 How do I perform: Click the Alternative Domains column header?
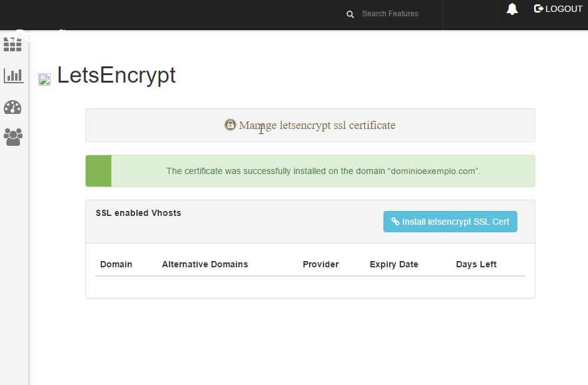point(205,264)
